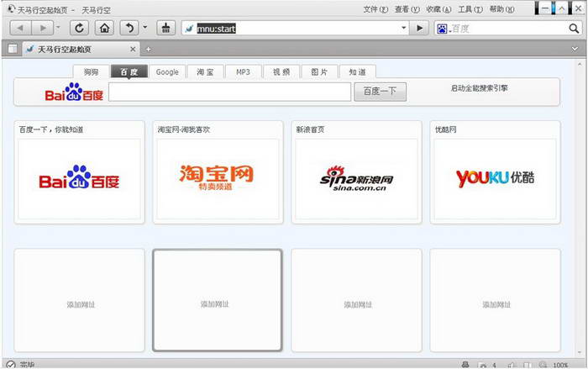Viewport: 588px width, 369px height.
Task: Open the Baidu speed-dial thumbnail
Action: [80, 179]
